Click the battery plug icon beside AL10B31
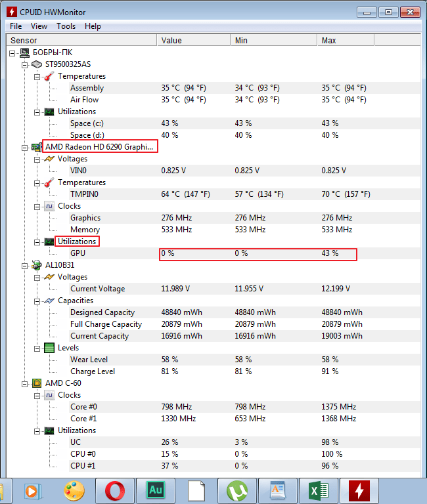Image resolution: width=427 pixels, height=504 pixels. point(37,265)
